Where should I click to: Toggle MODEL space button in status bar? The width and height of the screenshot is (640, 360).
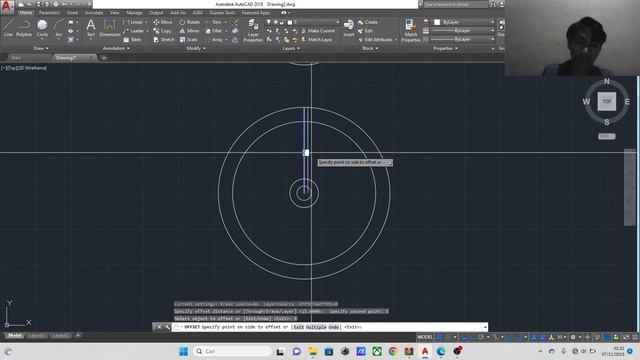click(424, 337)
